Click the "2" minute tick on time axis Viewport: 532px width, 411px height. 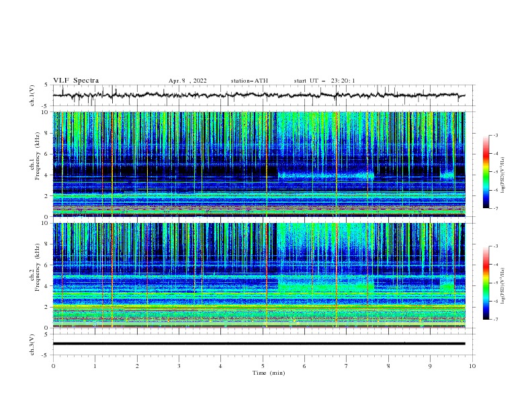click(x=137, y=366)
